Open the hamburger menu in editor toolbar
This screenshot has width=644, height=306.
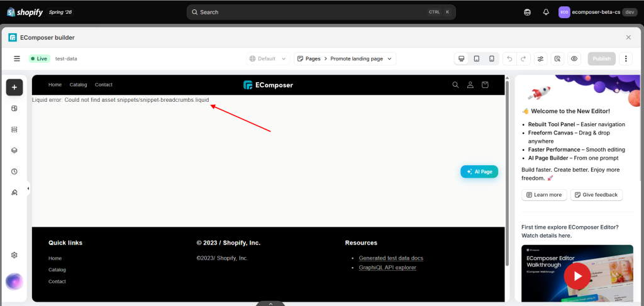tap(17, 58)
